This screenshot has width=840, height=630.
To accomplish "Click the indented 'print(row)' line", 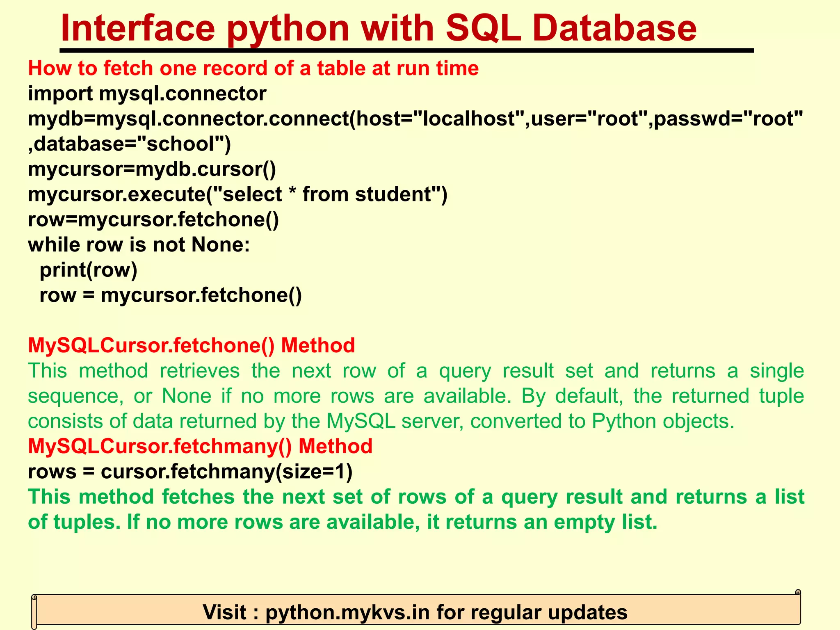I will coord(88,270).
